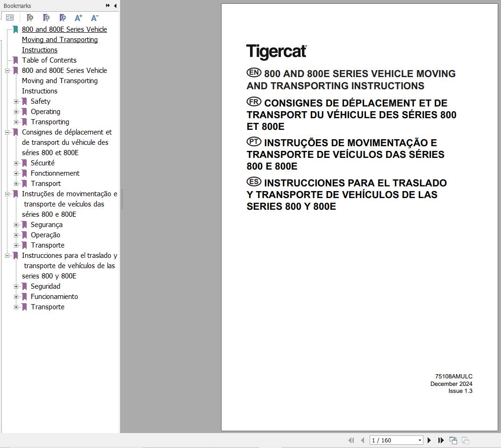
Task: Collapse the Bookmarks panel with left arrow
Action: pyautogui.click(x=115, y=6)
